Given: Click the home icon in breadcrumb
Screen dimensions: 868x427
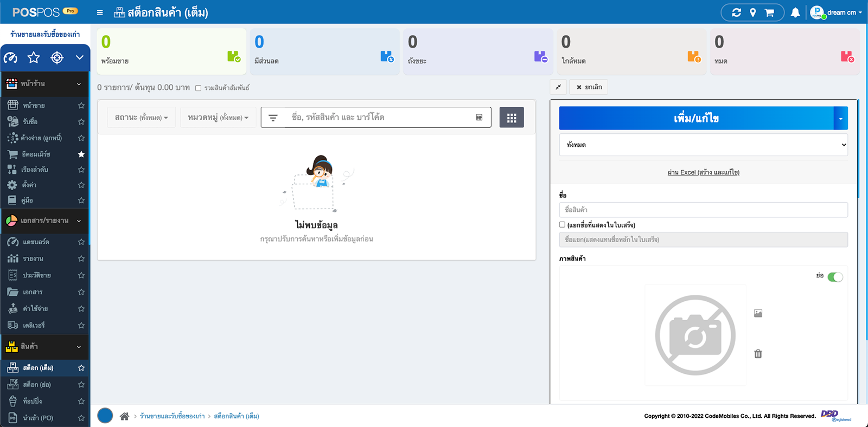Looking at the screenshot, I should tap(124, 416).
